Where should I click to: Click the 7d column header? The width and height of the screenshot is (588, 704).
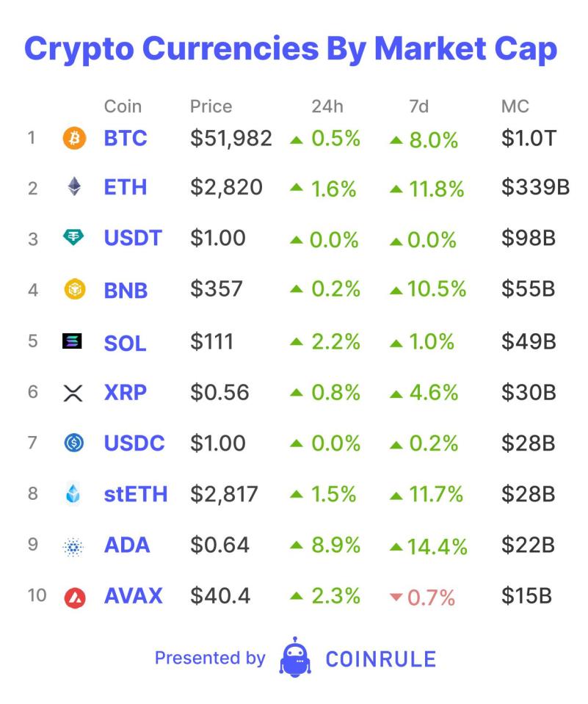pos(418,106)
